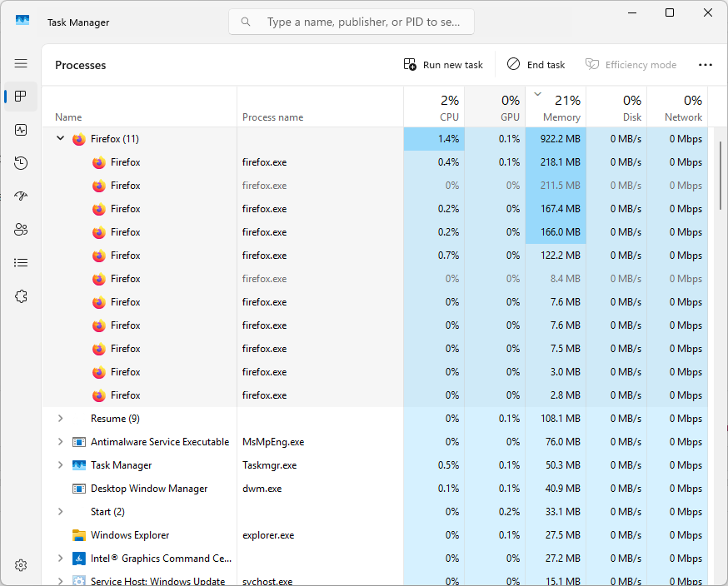
Task: Select the Windows Explorer process row
Action: click(x=130, y=535)
